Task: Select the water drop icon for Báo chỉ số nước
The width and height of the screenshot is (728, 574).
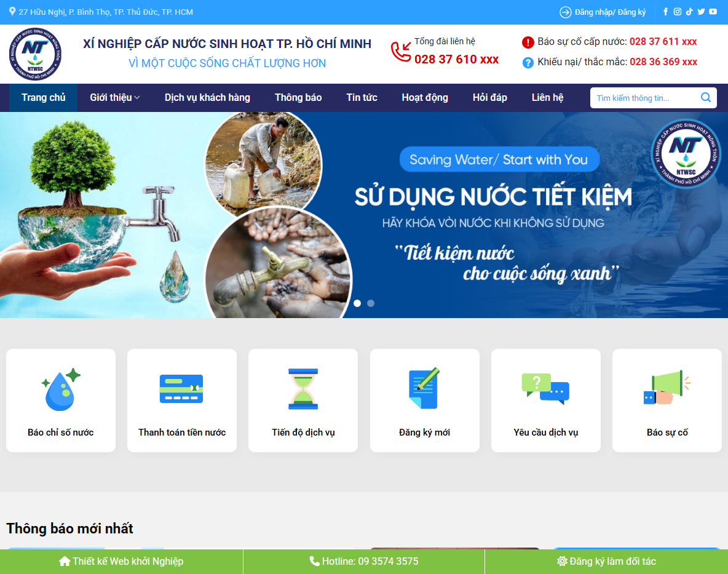Action: pos(60,388)
